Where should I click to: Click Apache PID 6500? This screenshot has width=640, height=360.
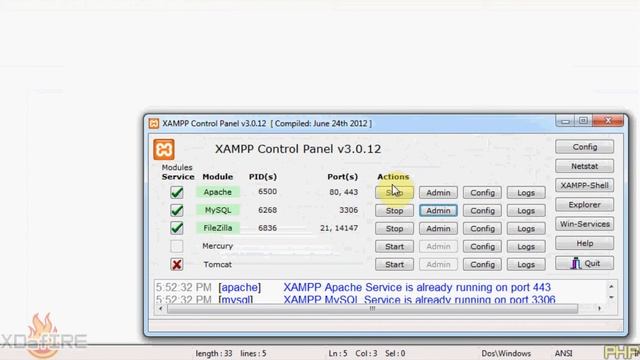[x=267, y=191]
